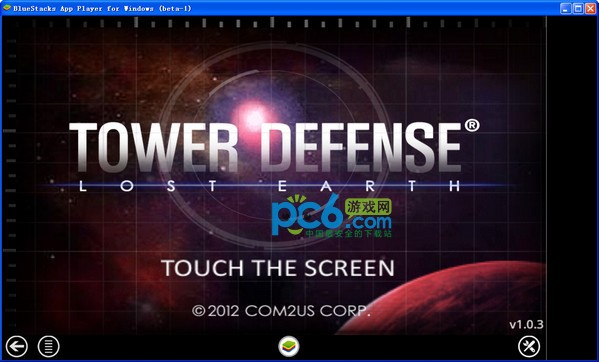
Task: Close the BlueStacks App Player window
Action: [x=591, y=8]
